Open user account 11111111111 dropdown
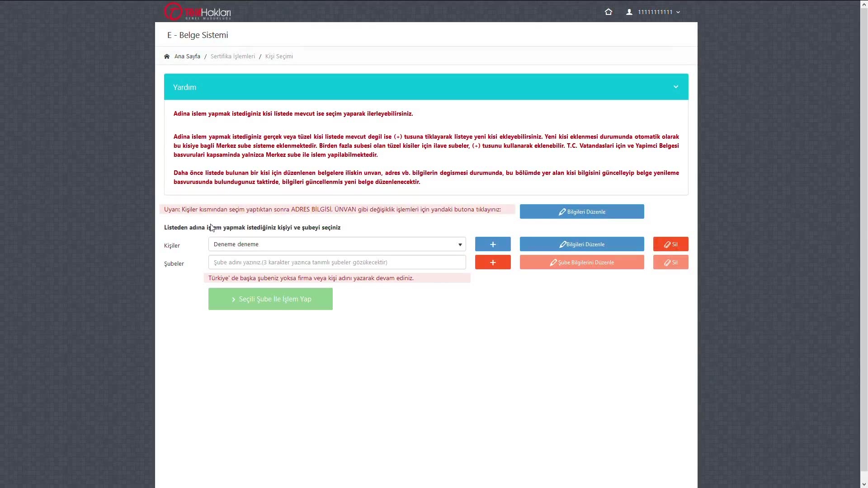Viewport: 868px width, 488px height. [659, 12]
